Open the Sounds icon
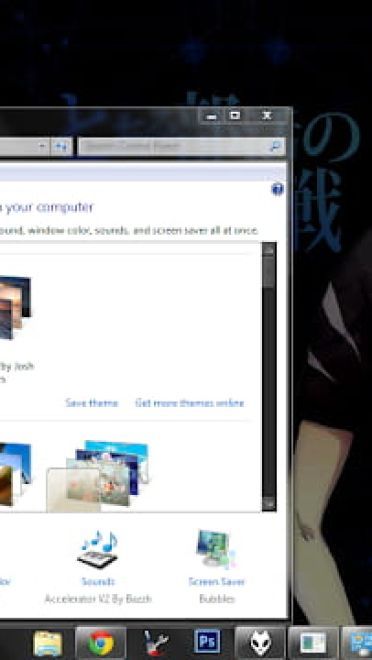Viewport: 372px width, 660px height. coord(98,550)
